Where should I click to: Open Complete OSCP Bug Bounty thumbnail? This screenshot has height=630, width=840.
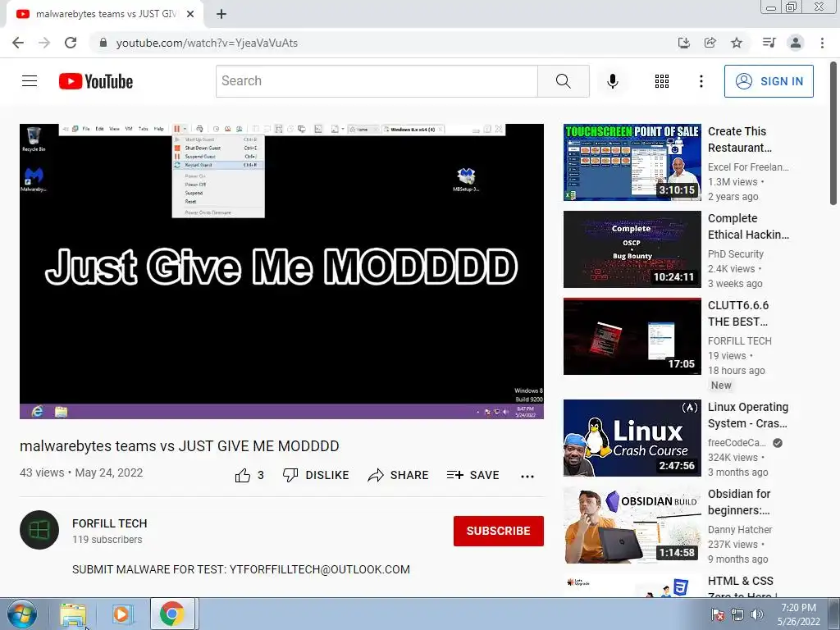632,249
